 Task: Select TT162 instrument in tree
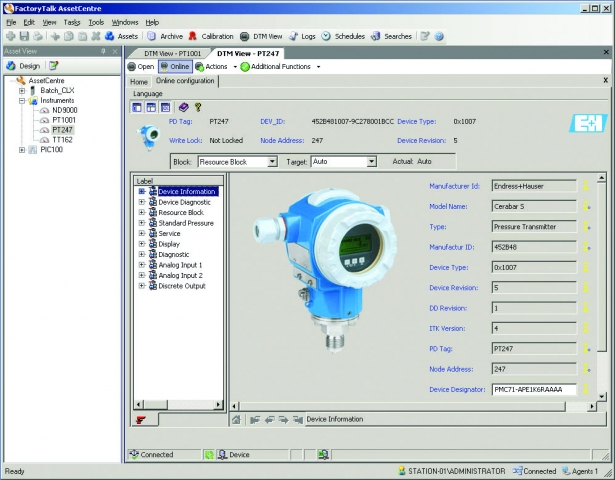[62, 140]
